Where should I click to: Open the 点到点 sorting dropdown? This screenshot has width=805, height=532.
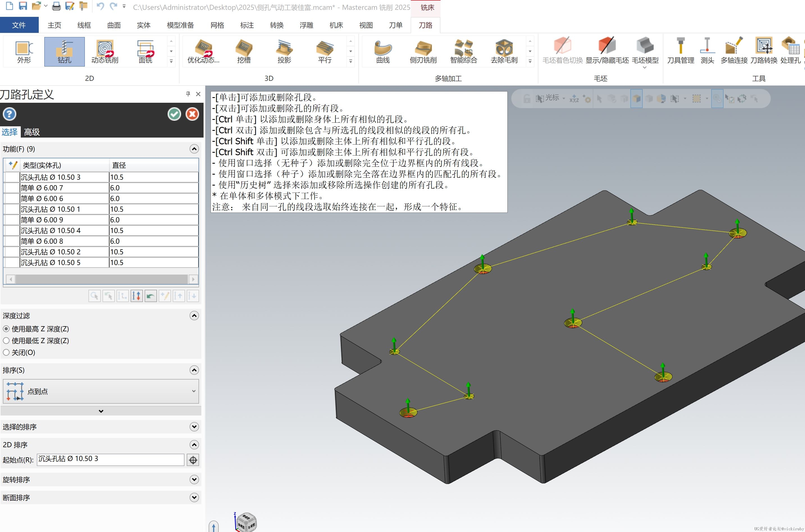click(x=101, y=392)
